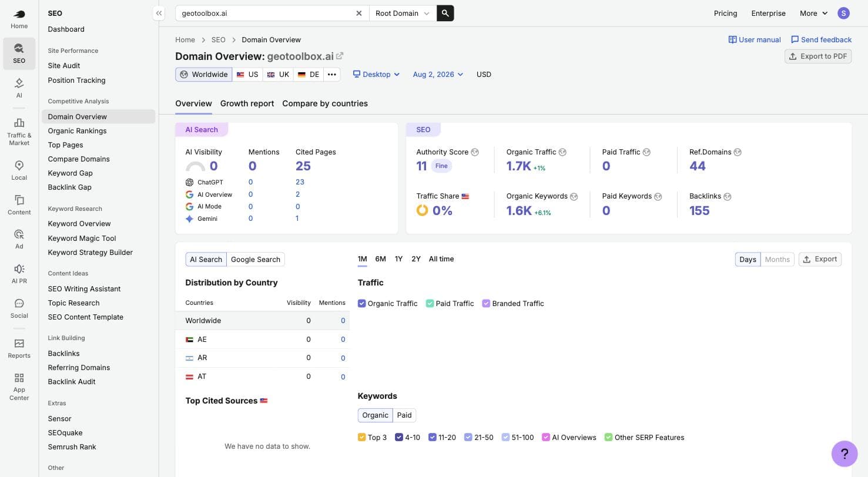Viewport: 868px width, 477px height.
Task: Open Keyword Magic Tool in the sidebar
Action: click(x=82, y=238)
